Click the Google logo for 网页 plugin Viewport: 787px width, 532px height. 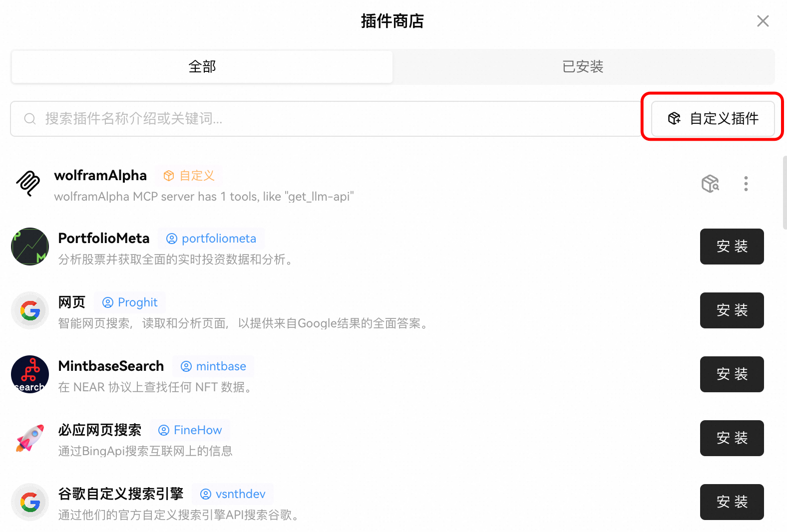30,310
